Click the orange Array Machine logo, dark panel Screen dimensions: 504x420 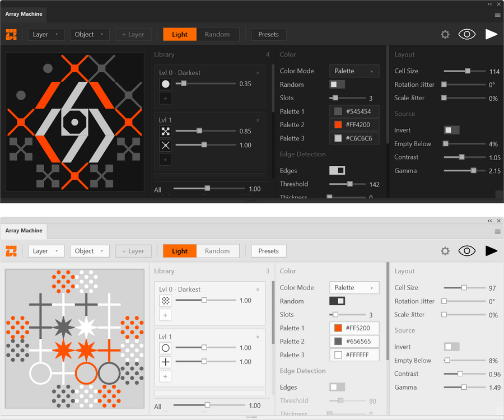point(11,34)
